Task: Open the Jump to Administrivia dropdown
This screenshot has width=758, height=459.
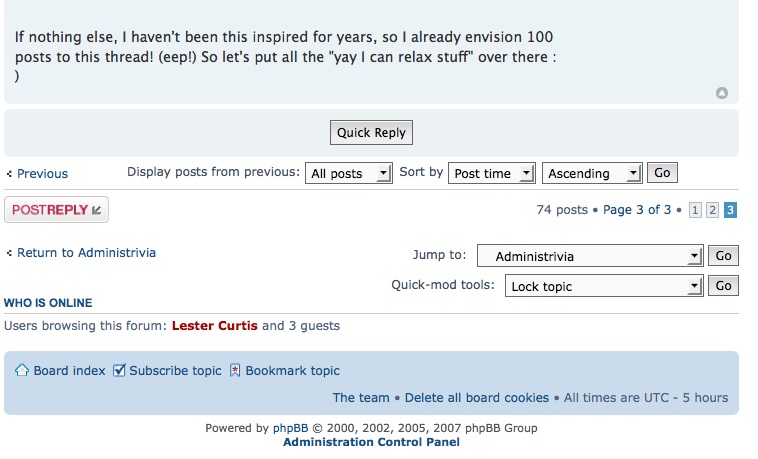Action: 590,256
